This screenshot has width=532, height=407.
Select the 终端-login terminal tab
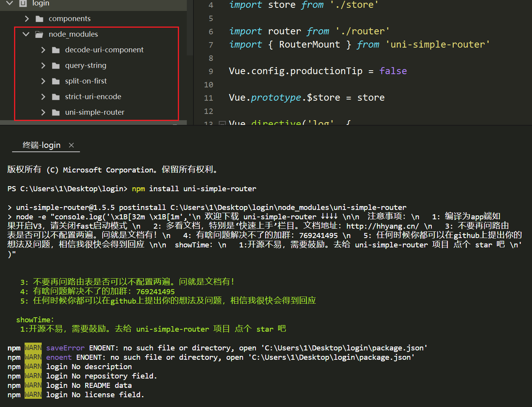(x=41, y=145)
